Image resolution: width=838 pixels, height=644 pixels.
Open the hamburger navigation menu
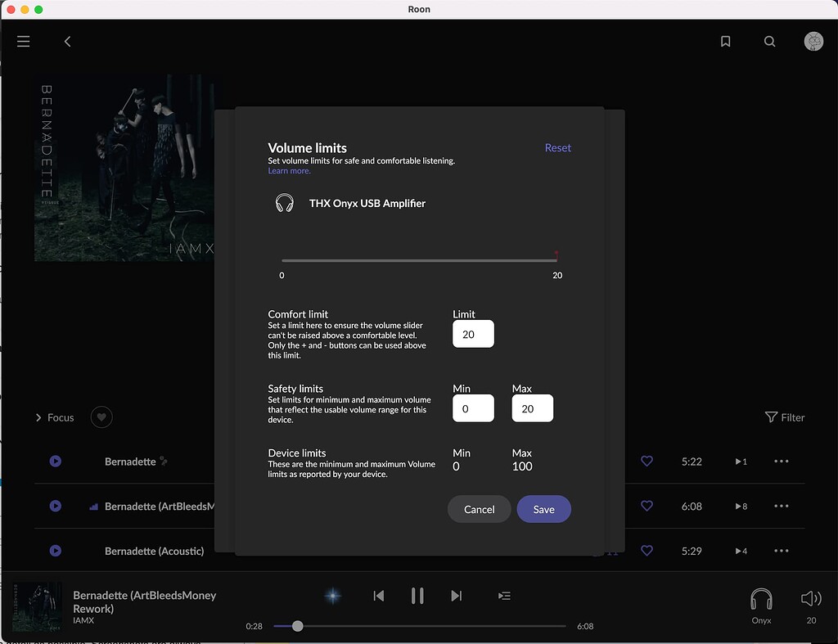(x=23, y=41)
